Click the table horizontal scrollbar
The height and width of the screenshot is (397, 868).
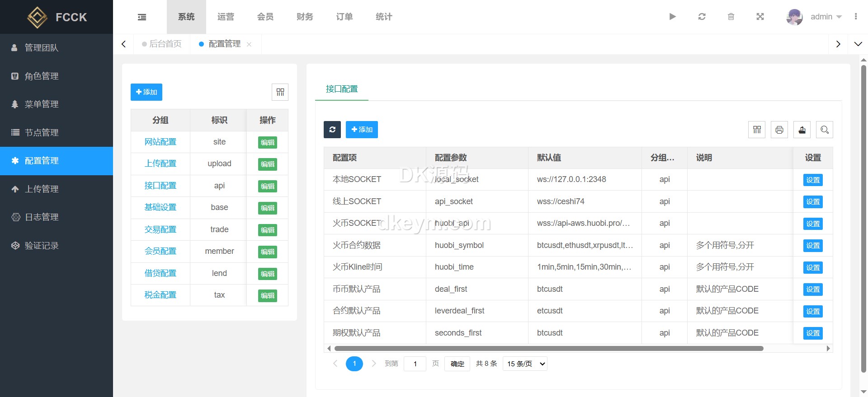tap(548, 348)
